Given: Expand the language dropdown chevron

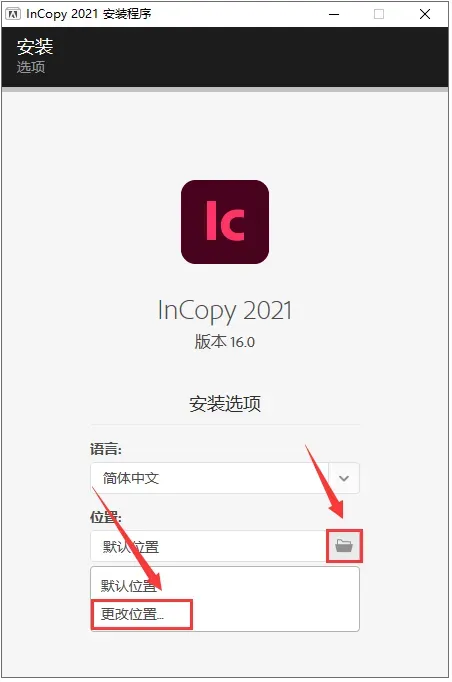Looking at the screenshot, I should pos(344,478).
